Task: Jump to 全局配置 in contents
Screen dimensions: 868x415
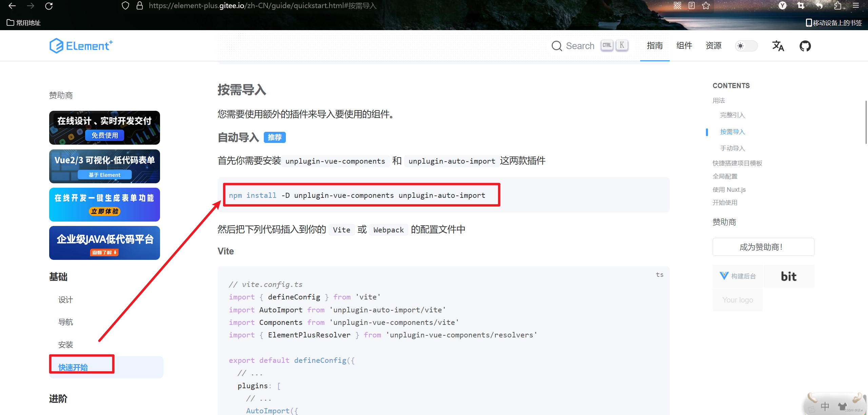Action: [725, 177]
